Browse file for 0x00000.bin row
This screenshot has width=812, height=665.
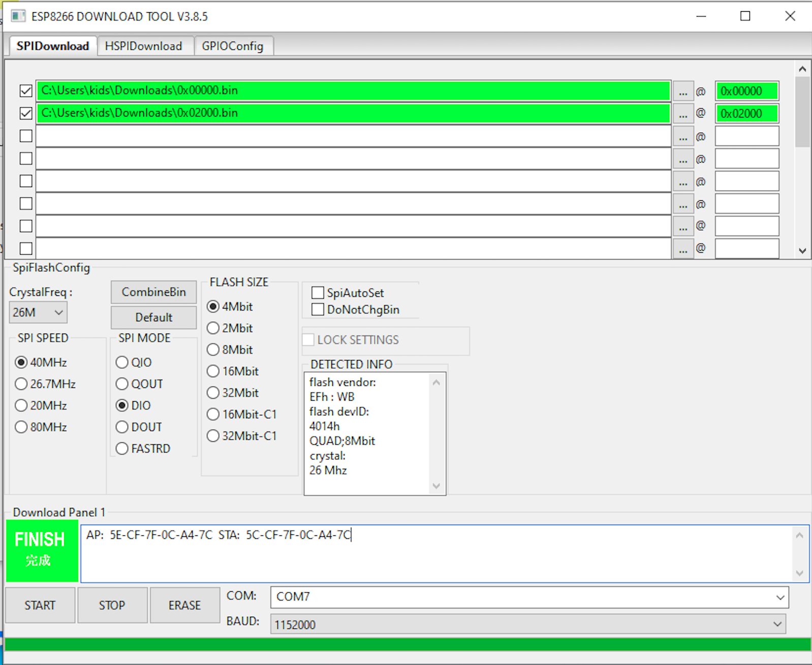(683, 92)
